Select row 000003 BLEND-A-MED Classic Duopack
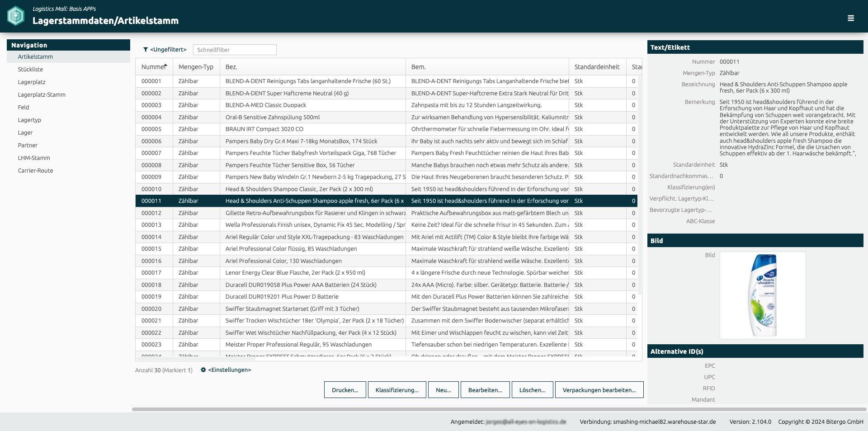This screenshot has width=868, height=431. pos(387,105)
